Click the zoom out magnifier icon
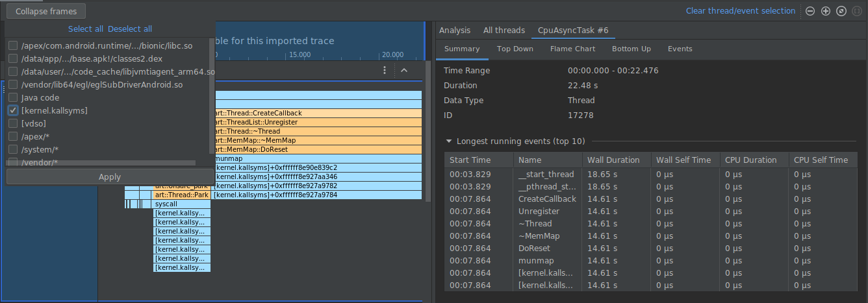This screenshot has width=868, height=303. (810, 11)
